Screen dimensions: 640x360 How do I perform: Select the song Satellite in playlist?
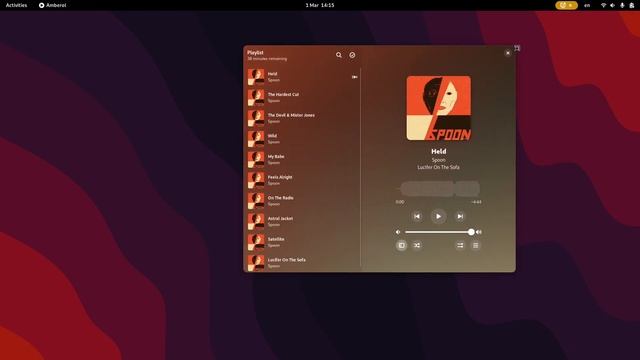302,242
